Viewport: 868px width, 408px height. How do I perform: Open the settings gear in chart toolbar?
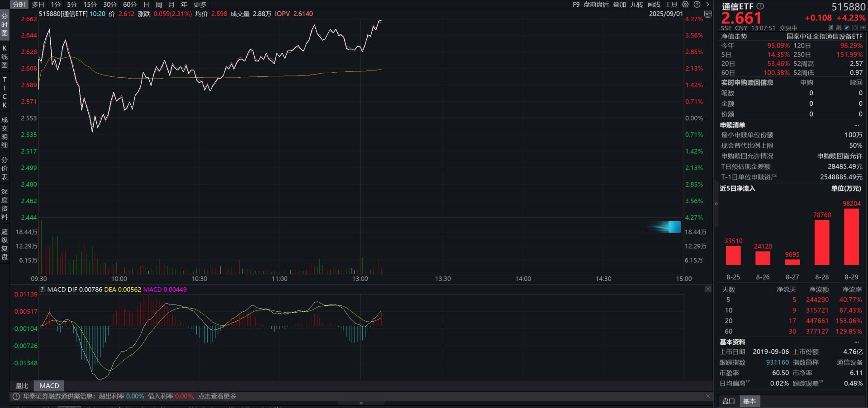[x=685, y=5]
